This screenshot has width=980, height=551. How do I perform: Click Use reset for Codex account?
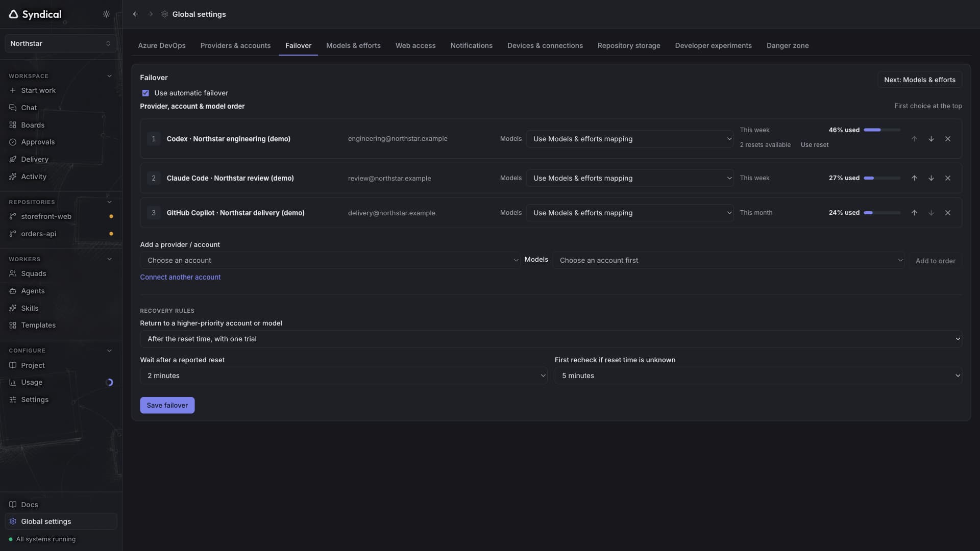coord(815,145)
